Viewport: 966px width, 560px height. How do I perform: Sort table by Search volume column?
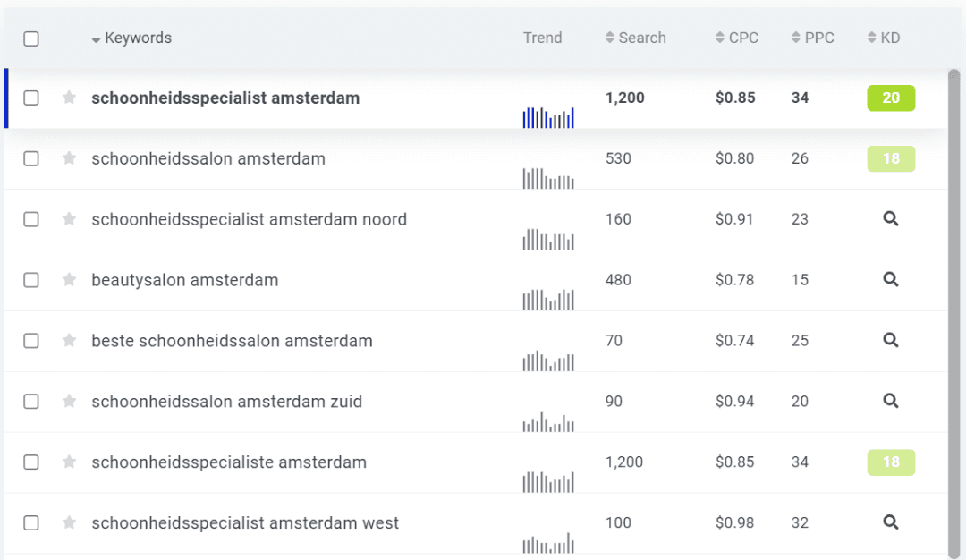(635, 38)
